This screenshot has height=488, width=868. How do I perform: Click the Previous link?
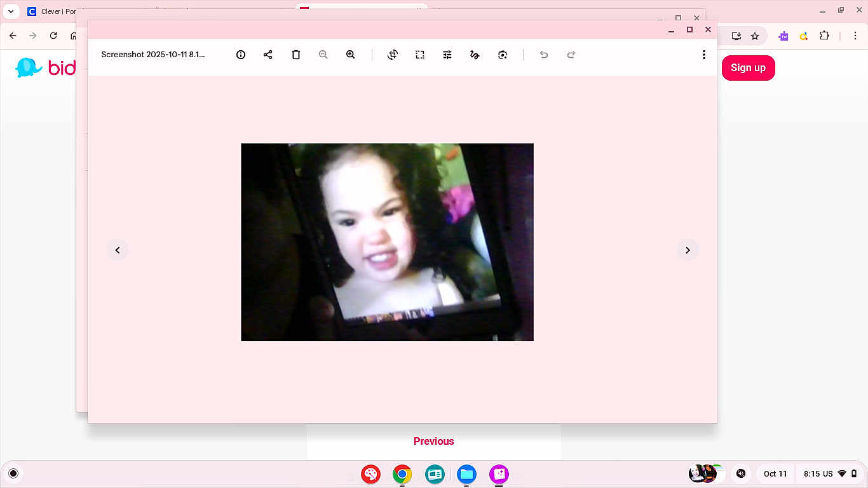coord(433,441)
